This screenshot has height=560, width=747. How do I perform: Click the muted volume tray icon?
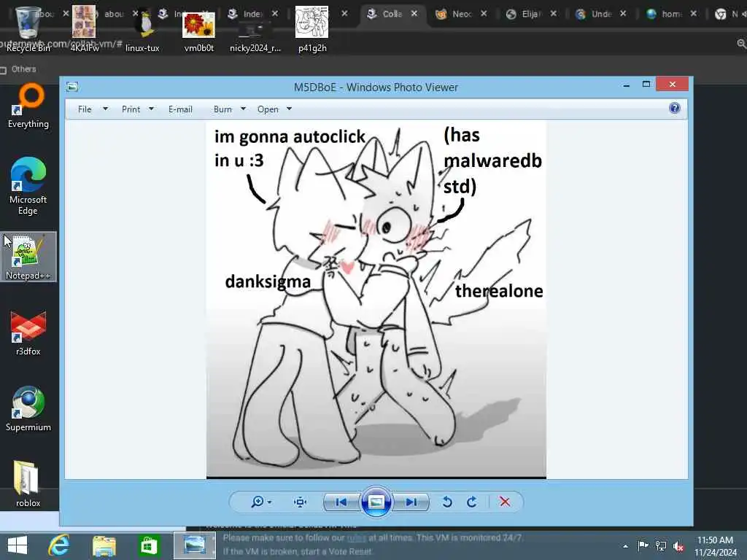pos(678,545)
